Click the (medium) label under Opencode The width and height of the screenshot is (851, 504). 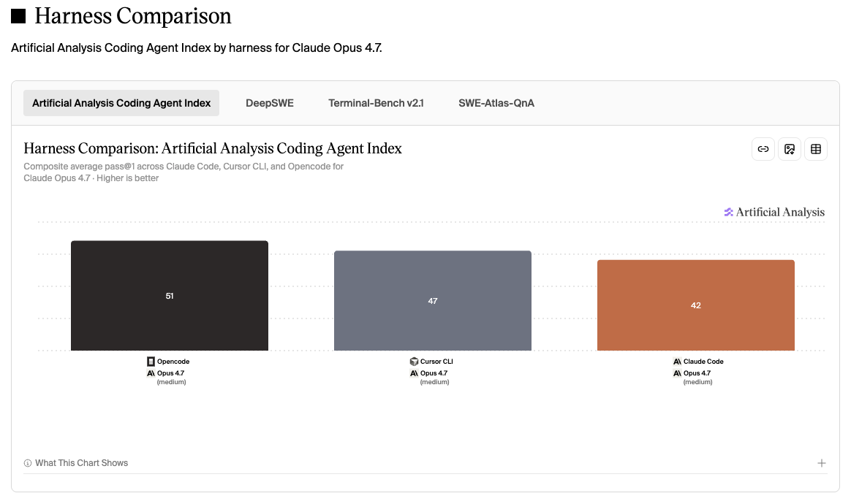coord(172,382)
